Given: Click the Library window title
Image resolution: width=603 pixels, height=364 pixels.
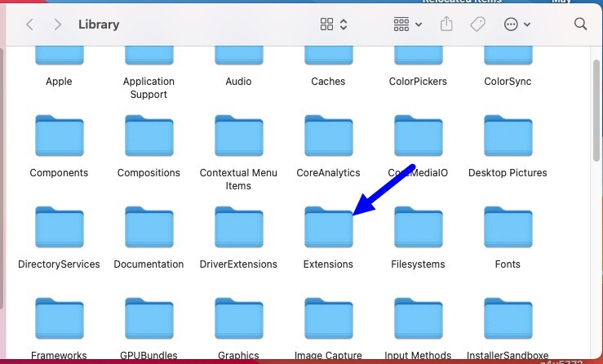Looking at the screenshot, I should [99, 24].
